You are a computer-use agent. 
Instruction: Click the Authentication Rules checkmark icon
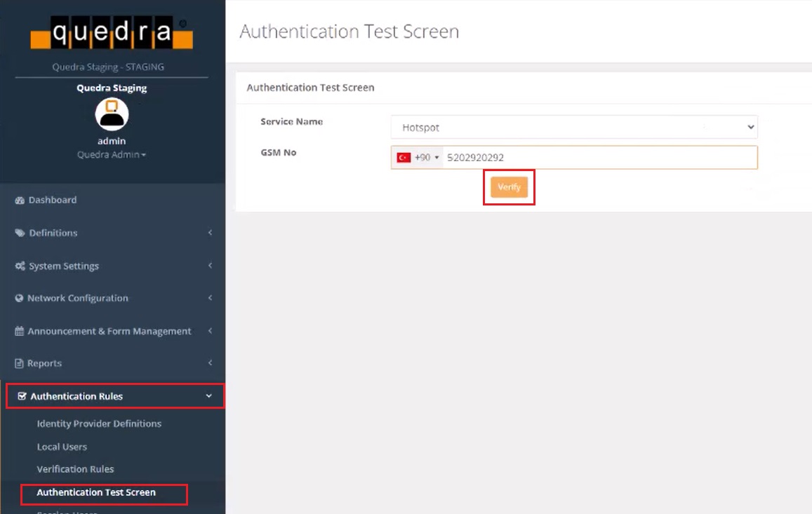(x=22, y=397)
